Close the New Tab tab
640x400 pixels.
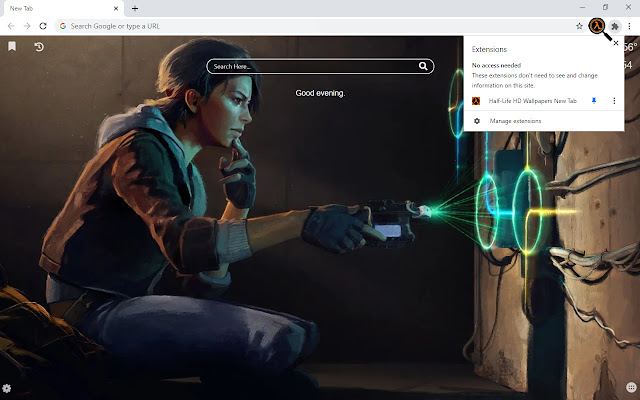116,8
